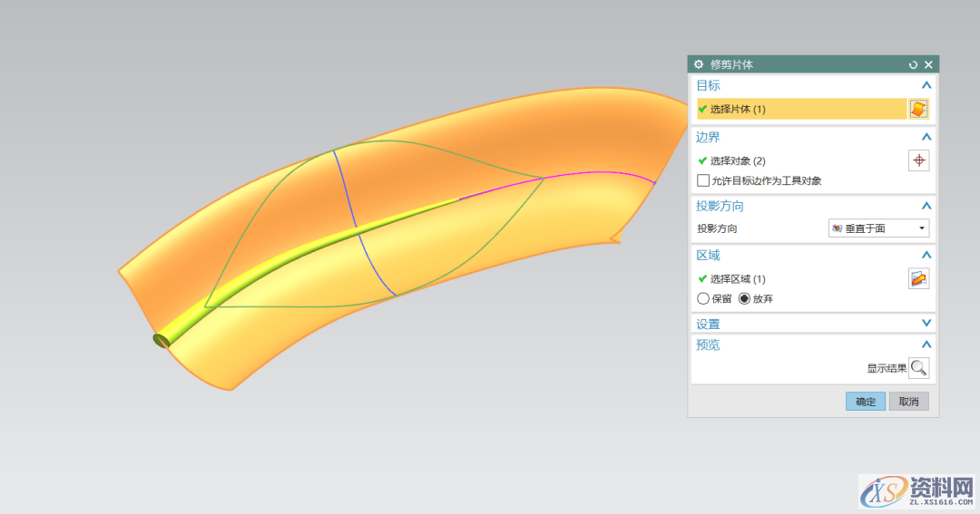The height and width of the screenshot is (514, 980).
Task: Click the 选择片体 (1) selection row
Action: click(x=799, y=109)
